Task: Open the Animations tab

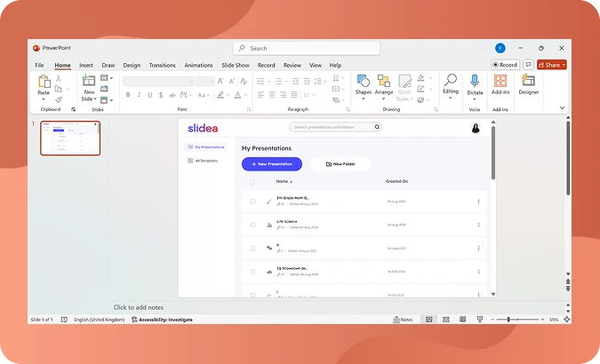Action: [198, 66]
